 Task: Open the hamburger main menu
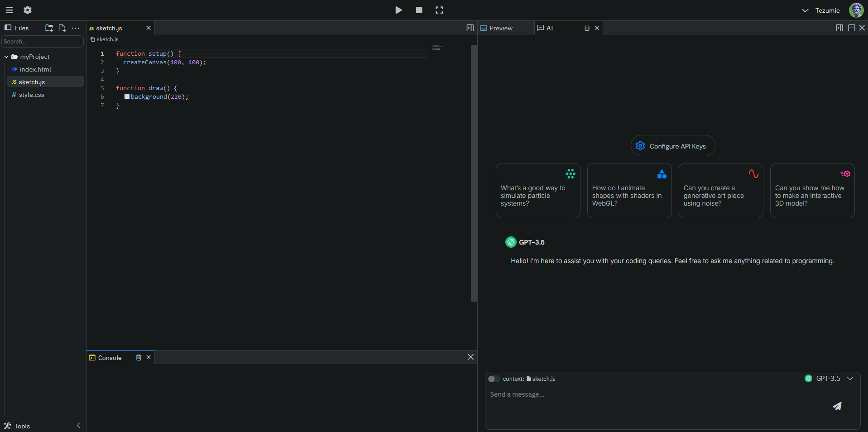click(10, 10)
